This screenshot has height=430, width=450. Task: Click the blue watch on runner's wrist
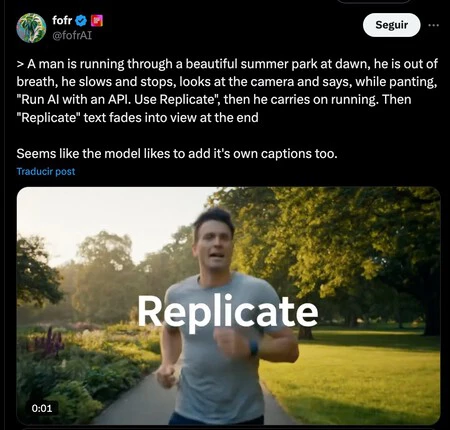pos(254,348)
